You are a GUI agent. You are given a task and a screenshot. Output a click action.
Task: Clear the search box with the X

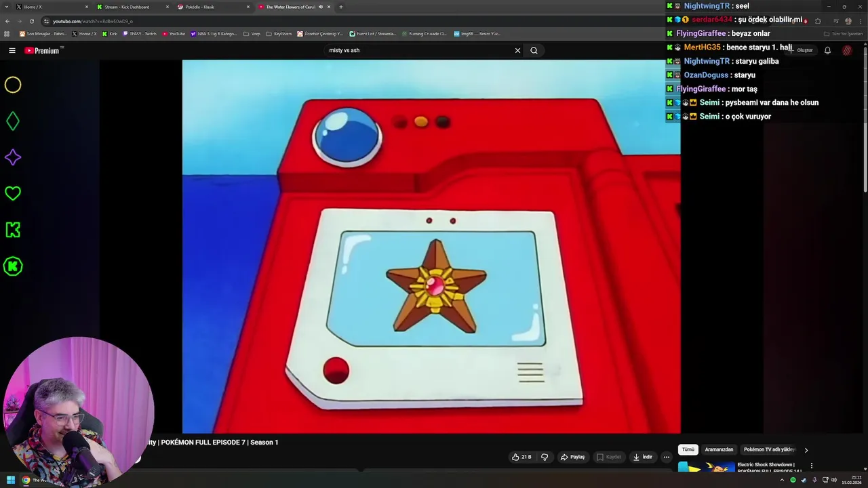pyautogui.click(x=517, y=50)
